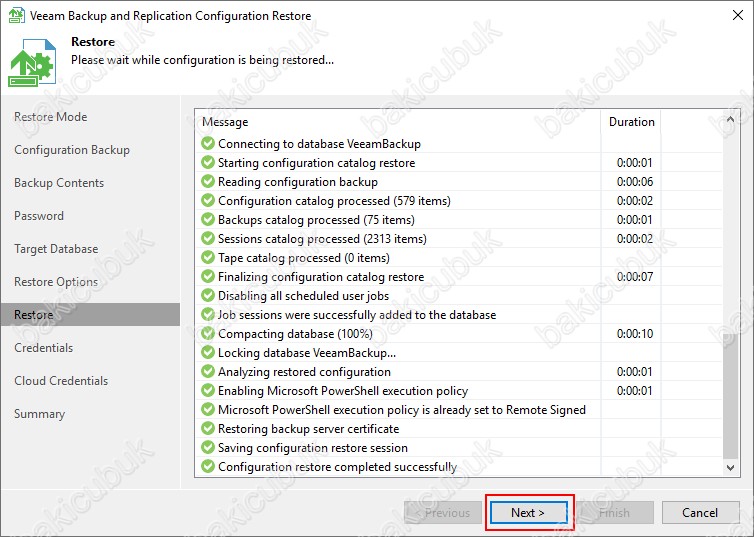Click success icon for Configuration restore completed successfully
Screen dimensions: 754x537
pyautogui.click(x=208, y=466)
